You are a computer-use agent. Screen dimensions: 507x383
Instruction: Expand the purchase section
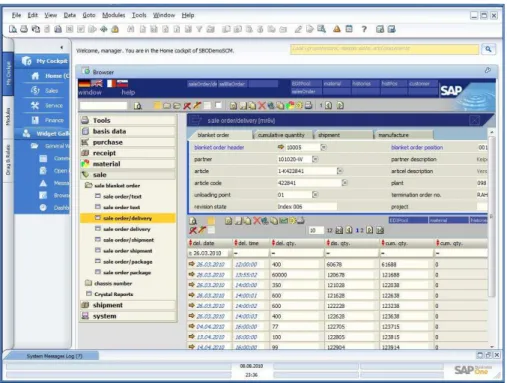tap(128, 142)
